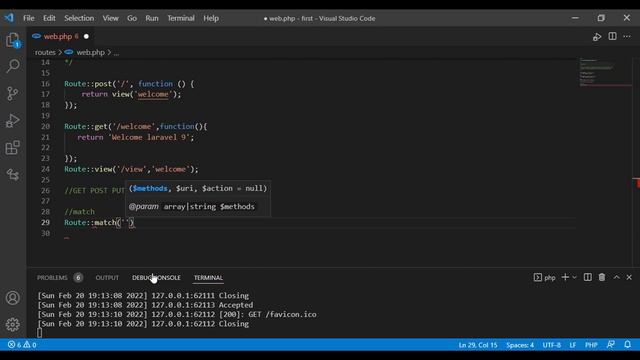Open errors and warnings in status bar

pyautogui.click(x=22, y=345)
